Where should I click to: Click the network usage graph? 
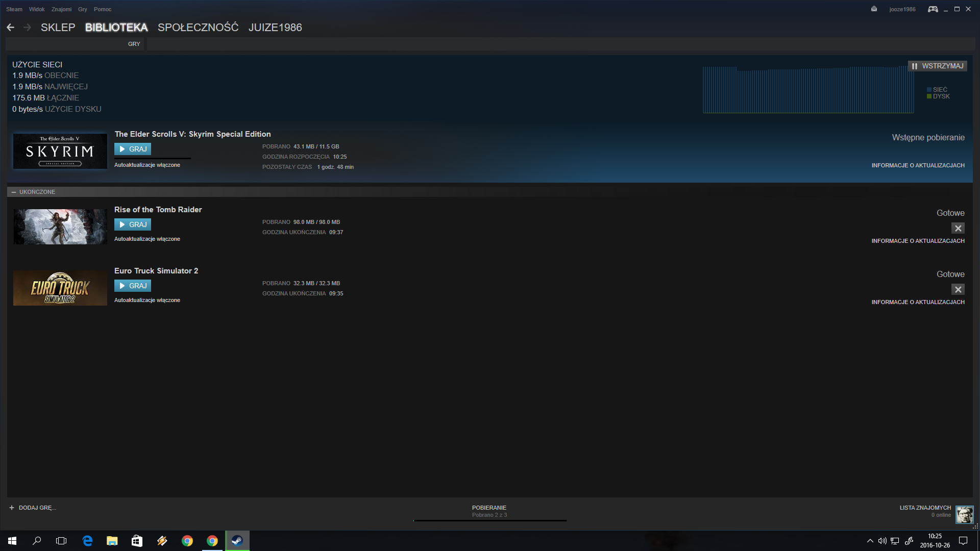[x=808, y=89]
